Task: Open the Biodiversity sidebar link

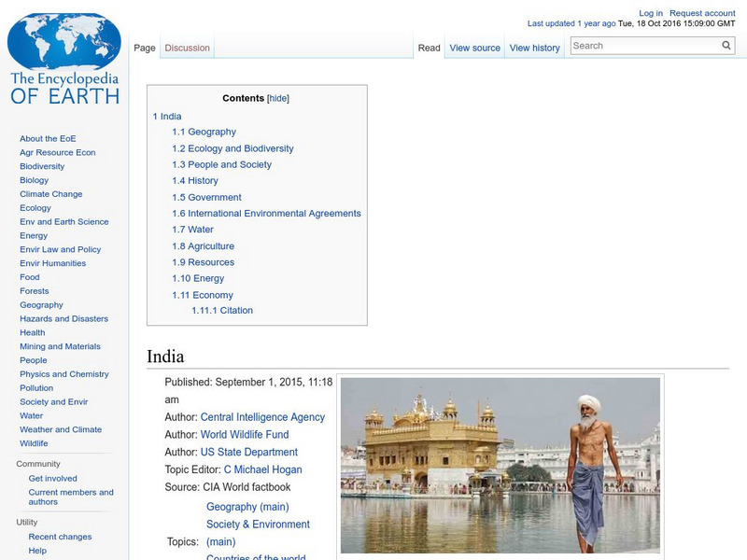Action: click(40, 165)
